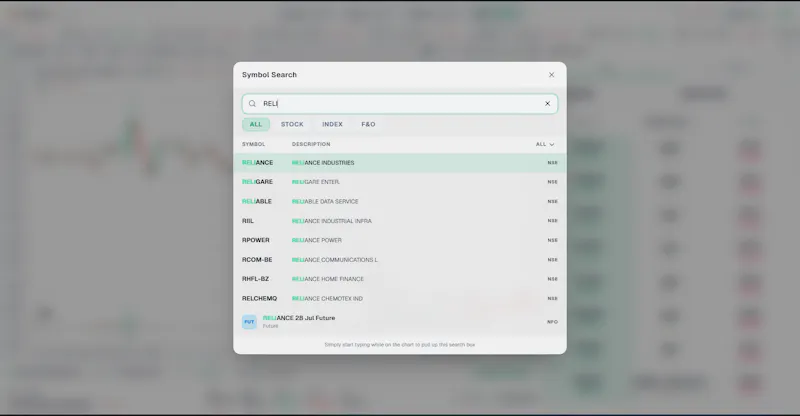Click the NFO exchange label
The height and width of the screenshot is (416, 800).
(x=552, y=322)
